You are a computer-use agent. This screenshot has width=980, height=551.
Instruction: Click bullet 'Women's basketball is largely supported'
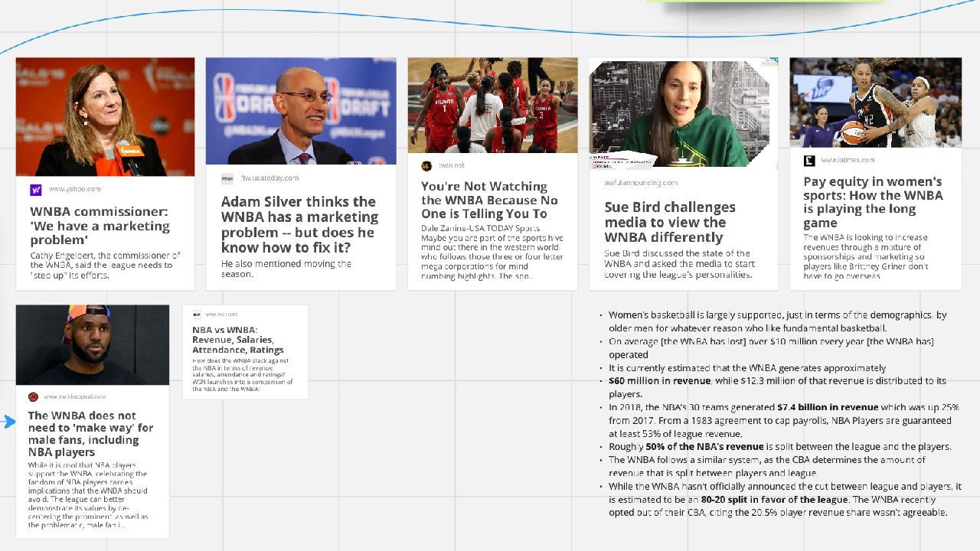777,321
